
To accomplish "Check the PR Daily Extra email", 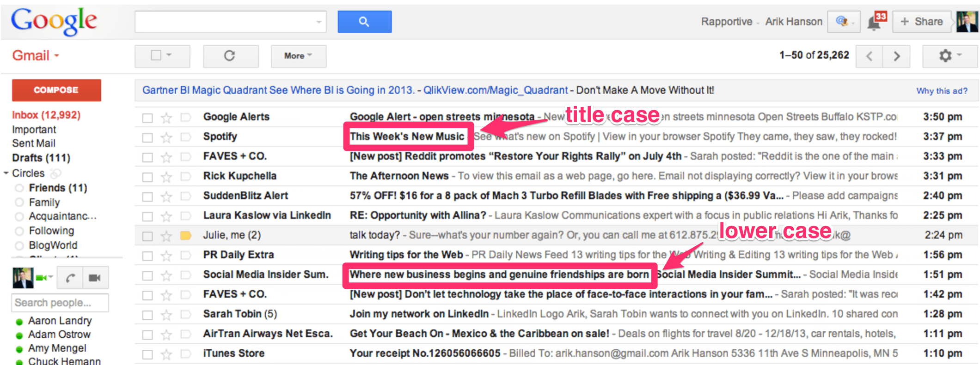I will pyautogui.click(x=147, y=256).
